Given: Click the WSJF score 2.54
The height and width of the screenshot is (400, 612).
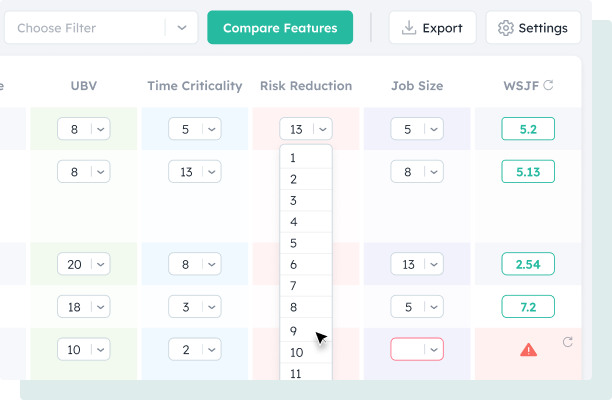Looking at the screenshot, I should pos(528,264).
